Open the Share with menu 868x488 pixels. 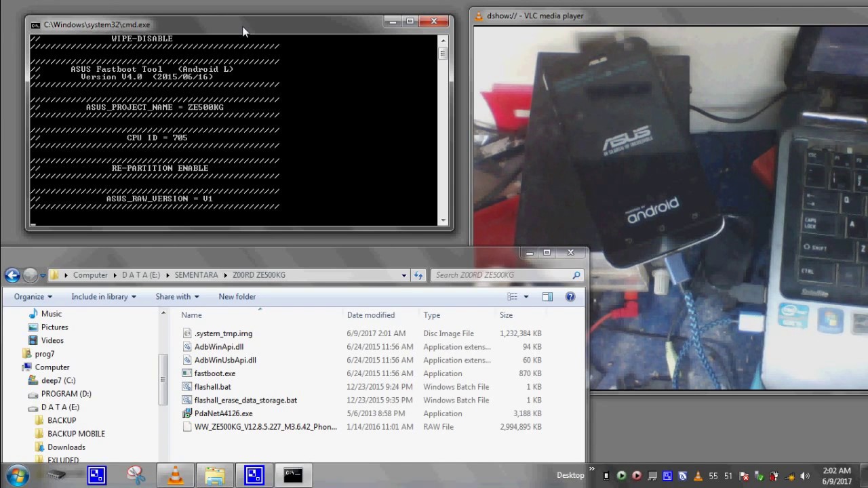[177, 297]
